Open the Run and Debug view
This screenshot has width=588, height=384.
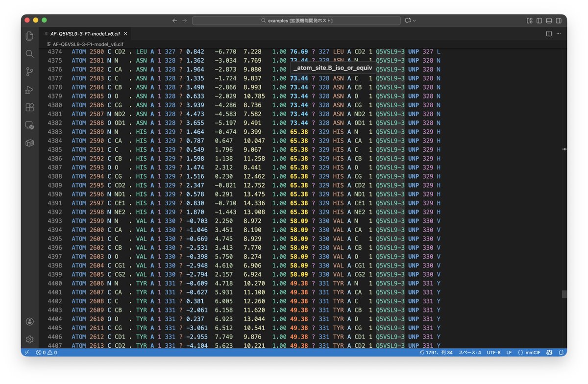tap(29, 90)
